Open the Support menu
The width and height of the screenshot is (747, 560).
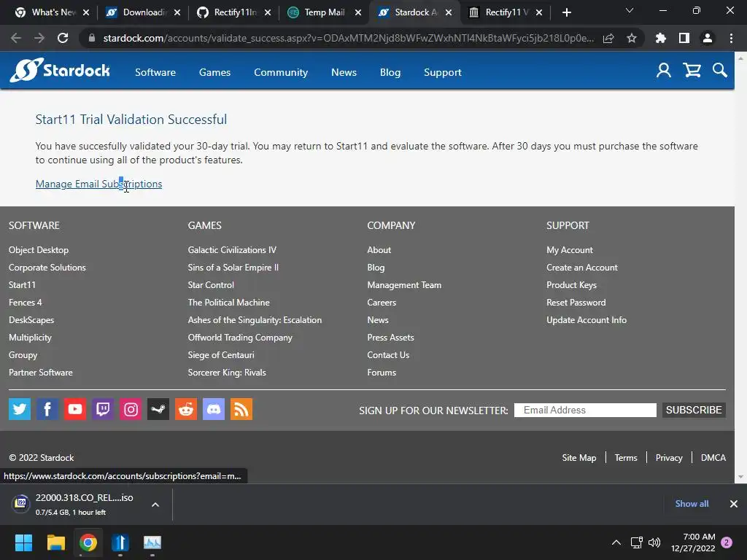pos(443,72)
